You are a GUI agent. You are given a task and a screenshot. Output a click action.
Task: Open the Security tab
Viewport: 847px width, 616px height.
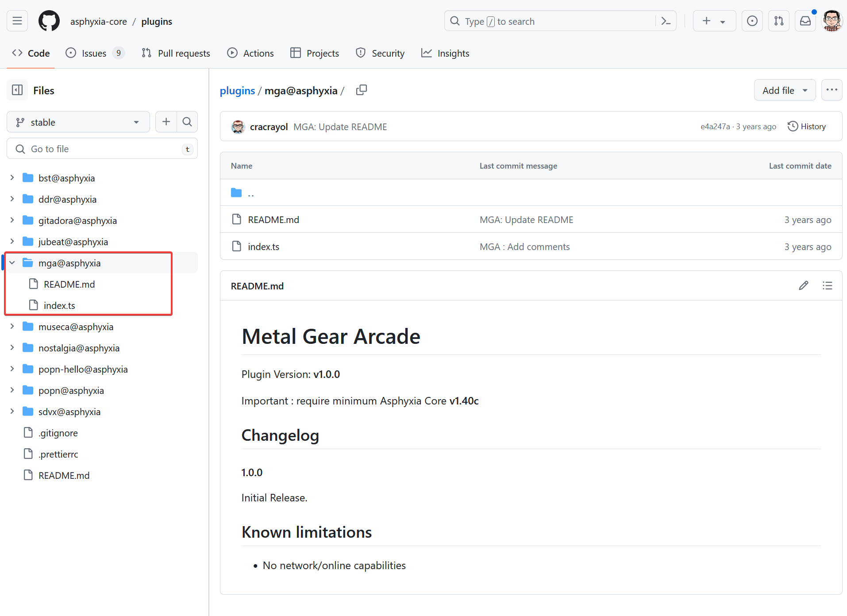point(380,54)
